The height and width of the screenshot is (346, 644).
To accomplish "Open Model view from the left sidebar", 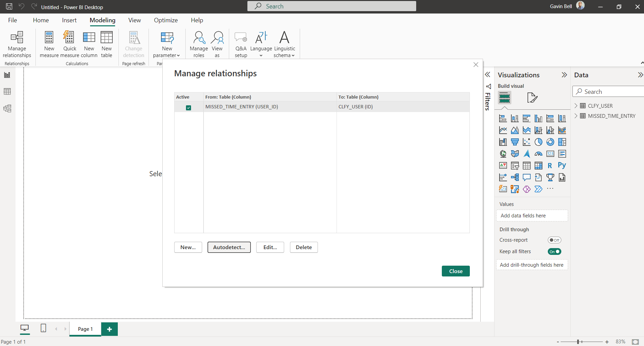I will (x=7, y=109).
